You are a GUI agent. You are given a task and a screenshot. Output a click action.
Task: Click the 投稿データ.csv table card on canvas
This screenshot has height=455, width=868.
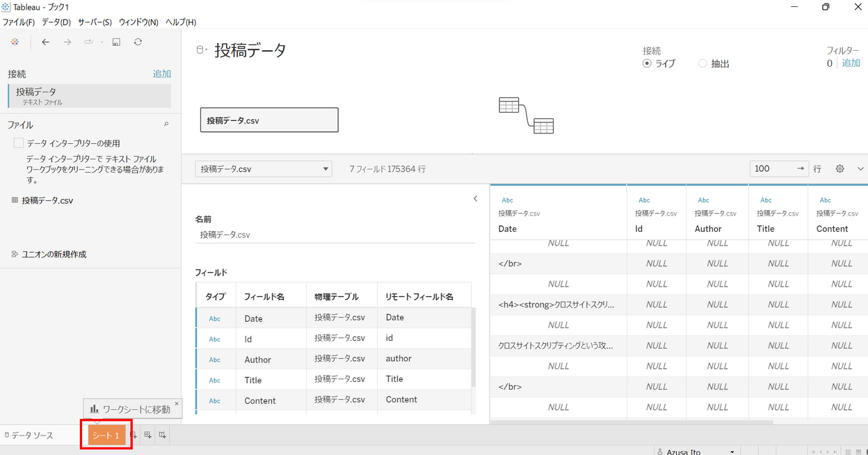pyautogui.click(x=269, y=120)
